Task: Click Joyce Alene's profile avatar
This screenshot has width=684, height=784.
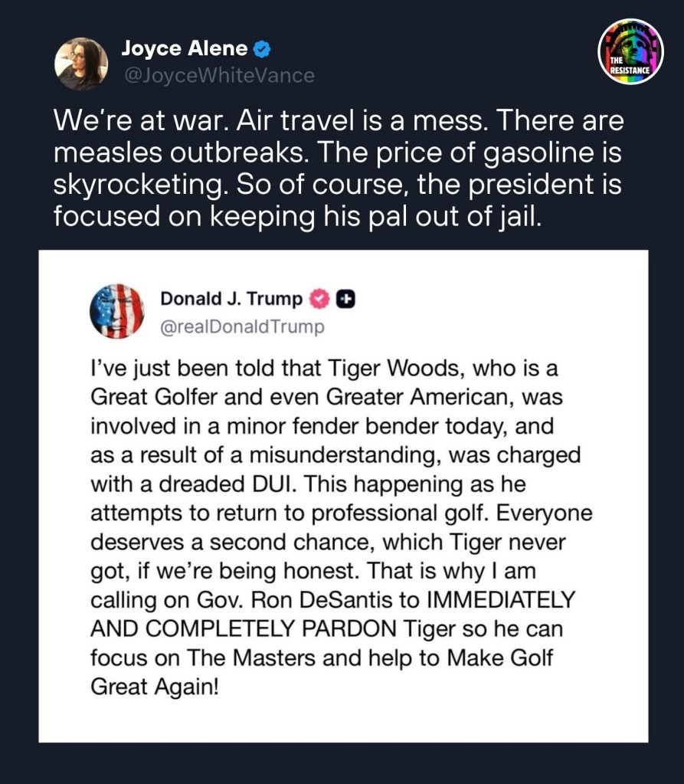Action: tap(77, 63)
